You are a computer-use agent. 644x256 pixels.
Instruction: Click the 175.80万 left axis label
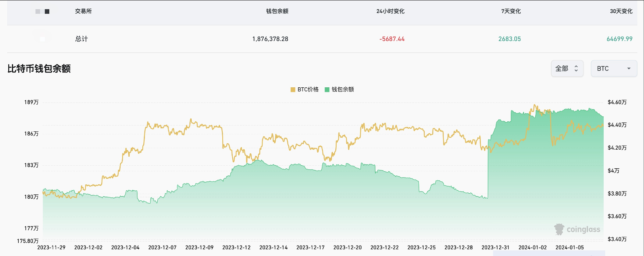28,241
